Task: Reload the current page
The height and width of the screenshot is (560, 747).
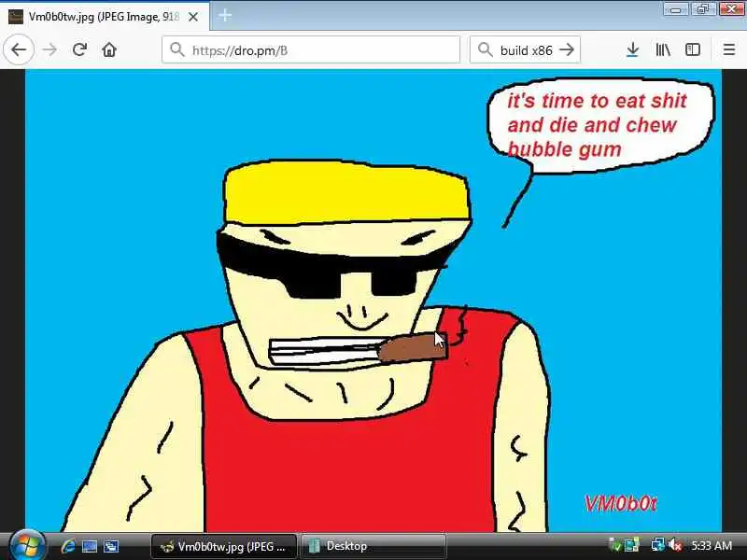Action: [79, 49]
